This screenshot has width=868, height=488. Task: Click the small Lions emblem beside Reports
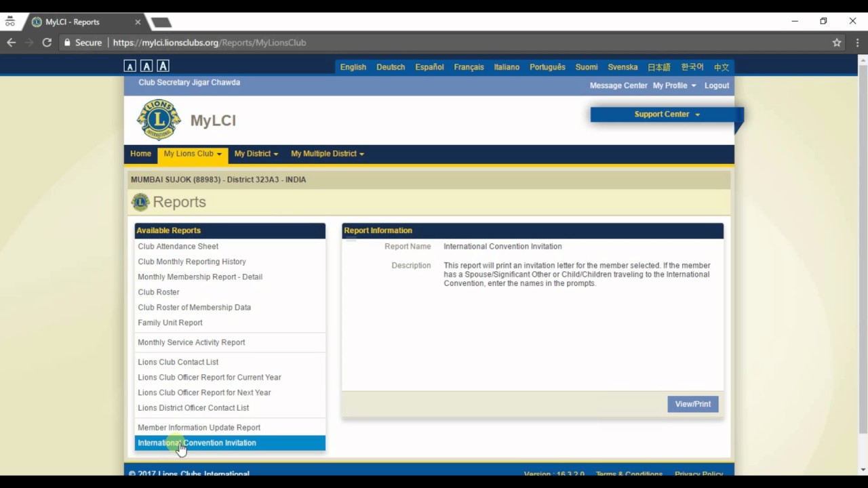(x=140, y=202)
